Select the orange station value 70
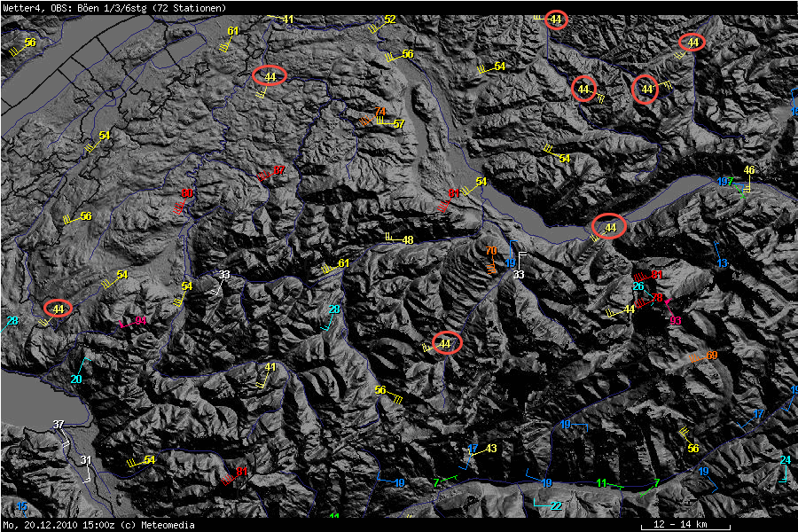 pos(491,250)
